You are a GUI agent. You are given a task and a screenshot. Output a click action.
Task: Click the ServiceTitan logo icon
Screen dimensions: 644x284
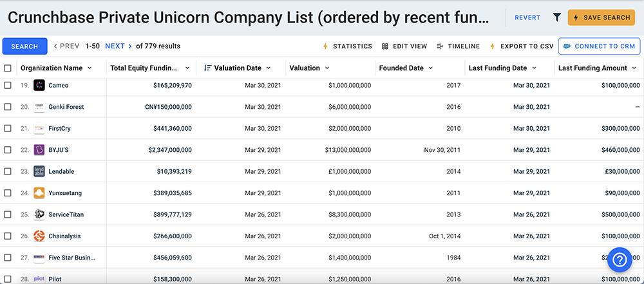(39, 214)
